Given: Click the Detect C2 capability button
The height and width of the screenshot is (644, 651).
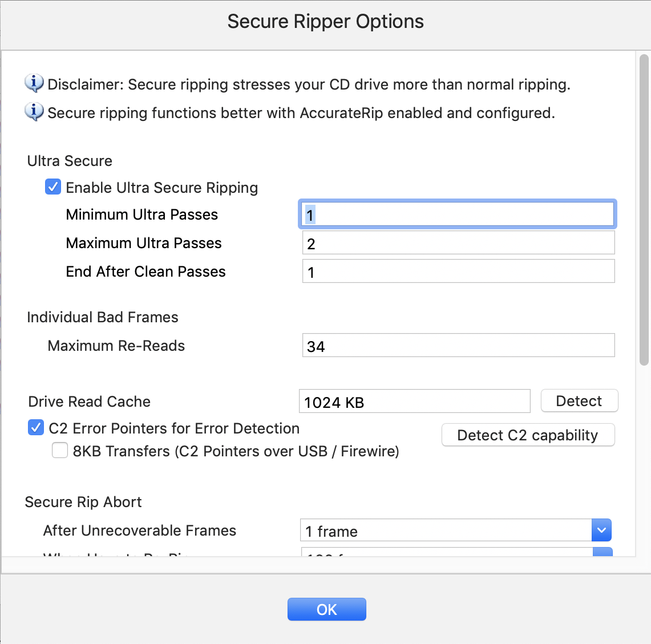Looking at the screenshot, I should (528, 435).
